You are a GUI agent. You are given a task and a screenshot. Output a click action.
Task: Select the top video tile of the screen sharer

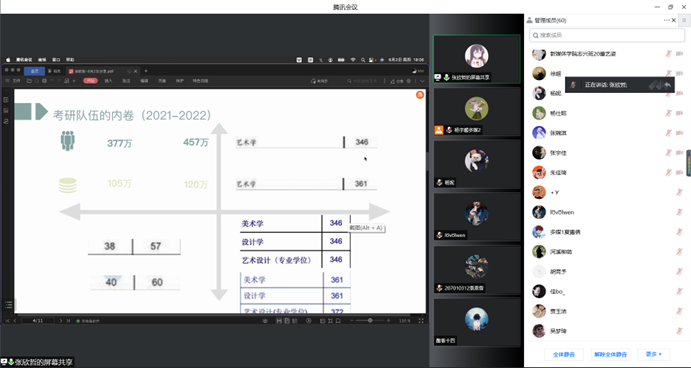pyautogui.click(x=476, y=59)
